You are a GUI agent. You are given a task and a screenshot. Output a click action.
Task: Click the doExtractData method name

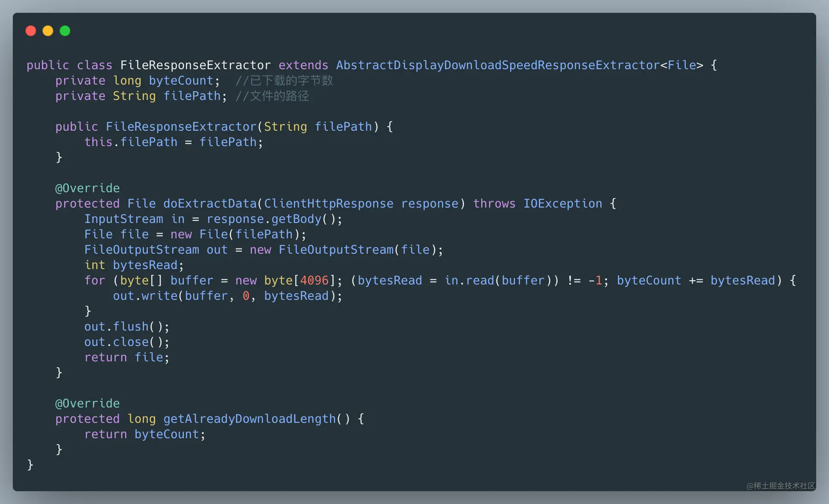[x=210, y=204]
